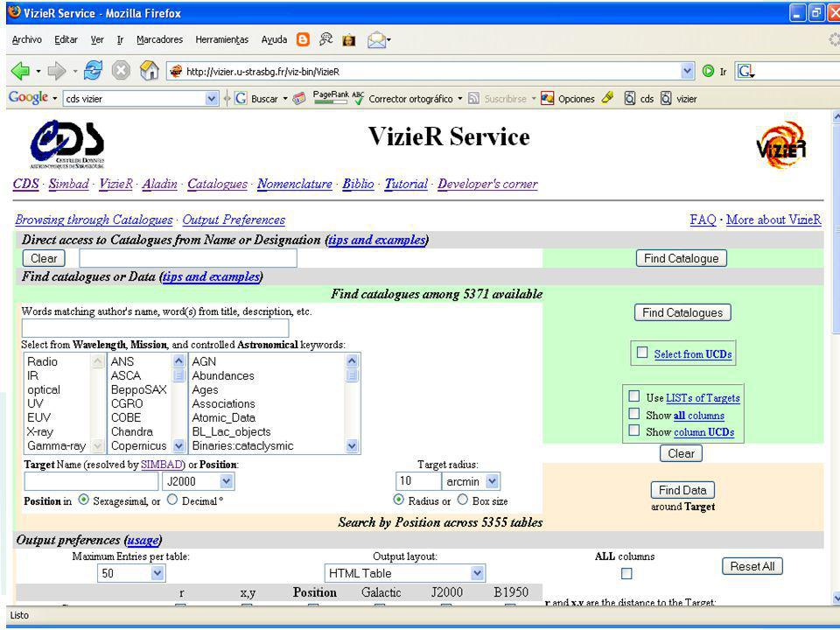Click the site icon in the address bar

176,71
